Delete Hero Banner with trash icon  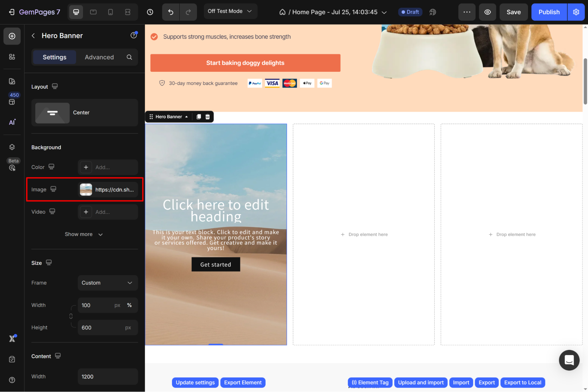[x=207, y=117]
